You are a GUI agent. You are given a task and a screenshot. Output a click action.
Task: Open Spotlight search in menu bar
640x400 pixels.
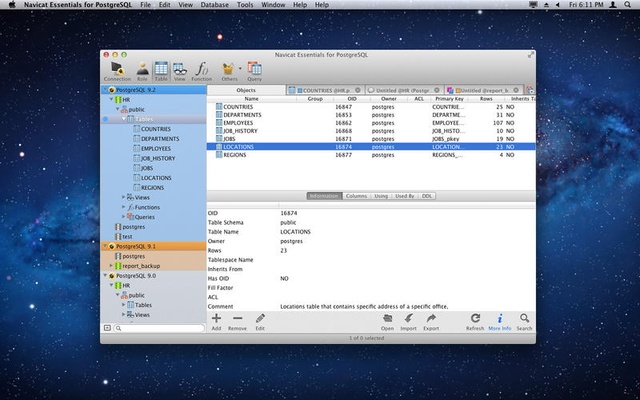pos(627,5)
